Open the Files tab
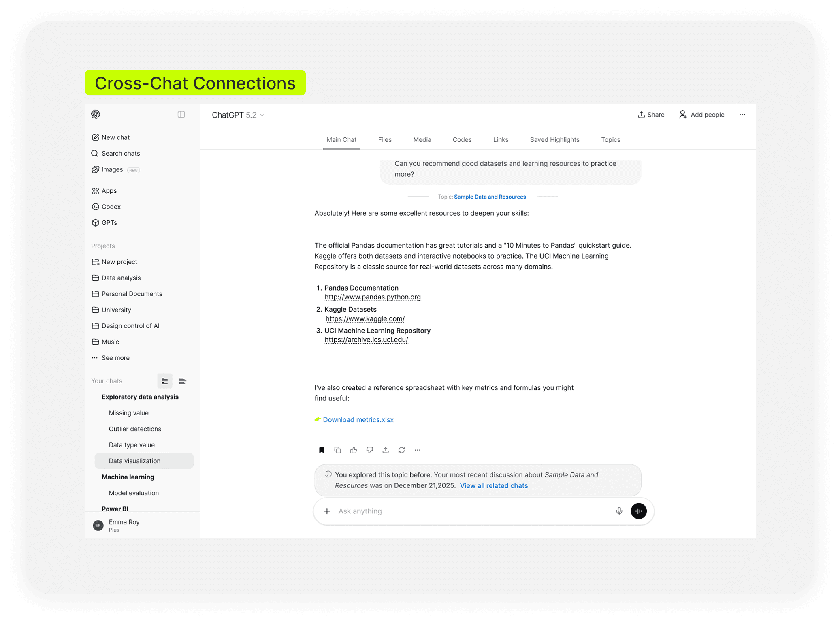 coord(385,140)
